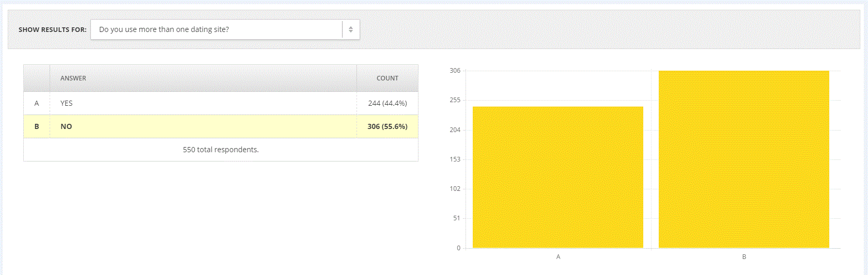Click the A label on chart axis

click(558, 256)
